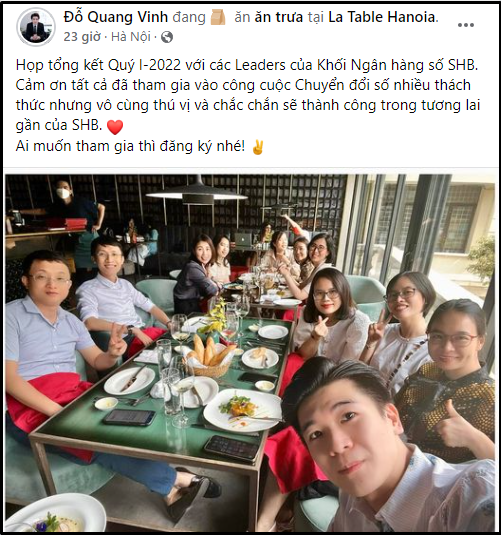Click the globe public audience icon

pos(167,37)
